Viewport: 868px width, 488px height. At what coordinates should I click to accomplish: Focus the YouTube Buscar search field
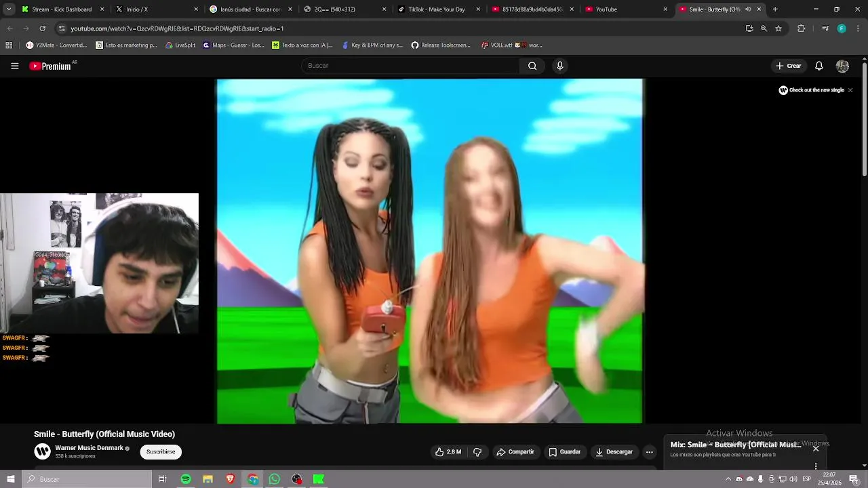tap(410, 66)
